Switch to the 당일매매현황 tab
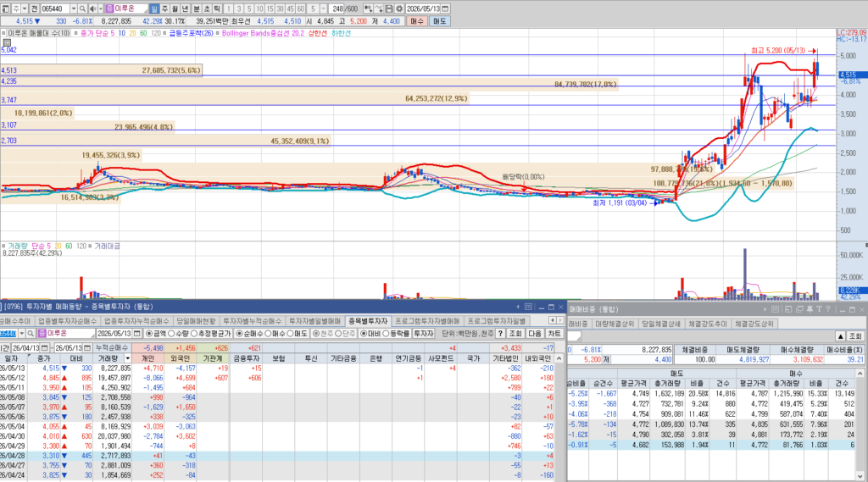 [x=196, y=321]
